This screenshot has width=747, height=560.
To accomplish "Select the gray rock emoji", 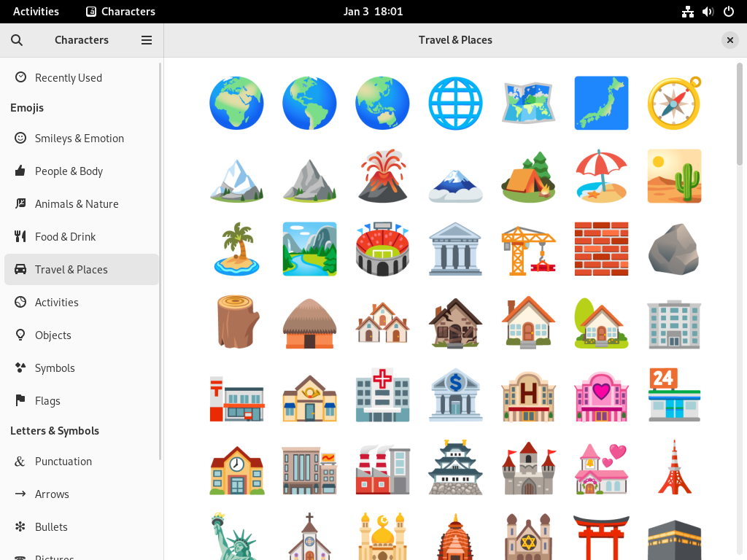I will pos(674,249).
